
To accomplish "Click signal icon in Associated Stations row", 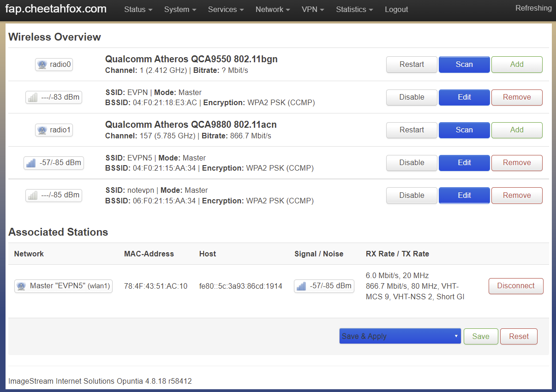I will tap(301, 286).
